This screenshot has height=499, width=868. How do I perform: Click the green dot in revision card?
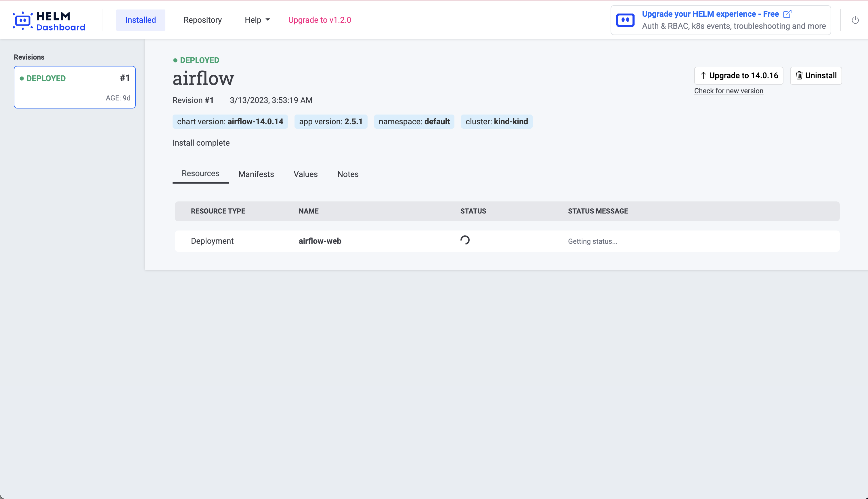[x=22, y=79]
